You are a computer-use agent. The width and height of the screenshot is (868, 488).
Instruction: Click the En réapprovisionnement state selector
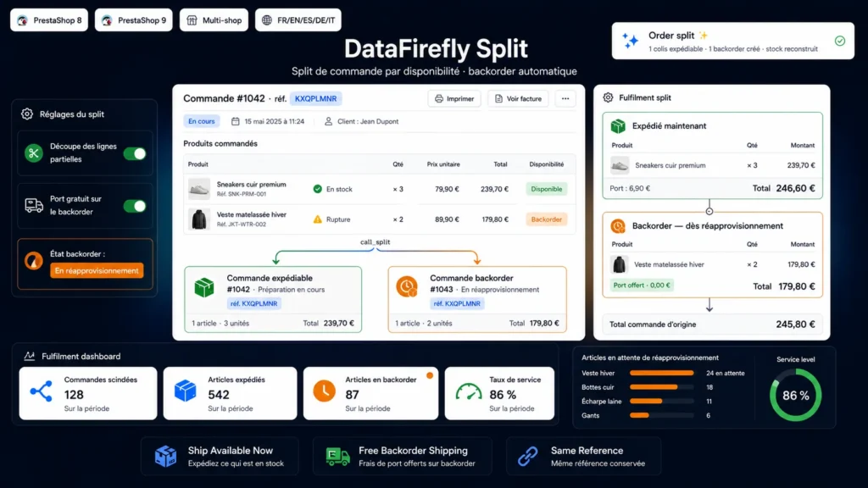click(97, 270)
